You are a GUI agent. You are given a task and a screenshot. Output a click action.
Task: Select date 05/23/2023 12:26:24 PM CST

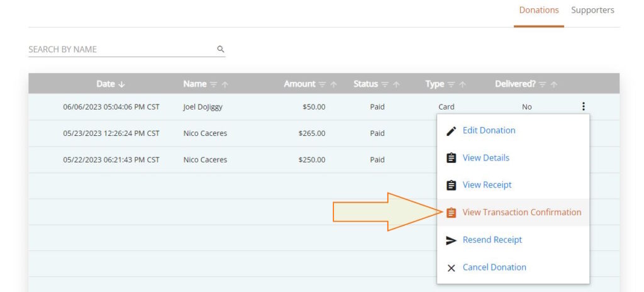(111, 133)
